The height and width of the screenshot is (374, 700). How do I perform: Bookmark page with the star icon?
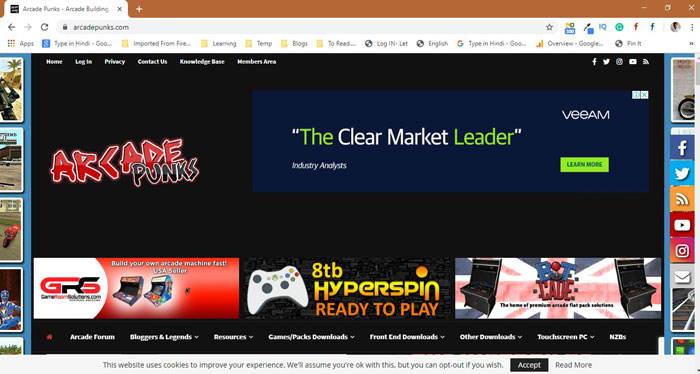[549, 27]
